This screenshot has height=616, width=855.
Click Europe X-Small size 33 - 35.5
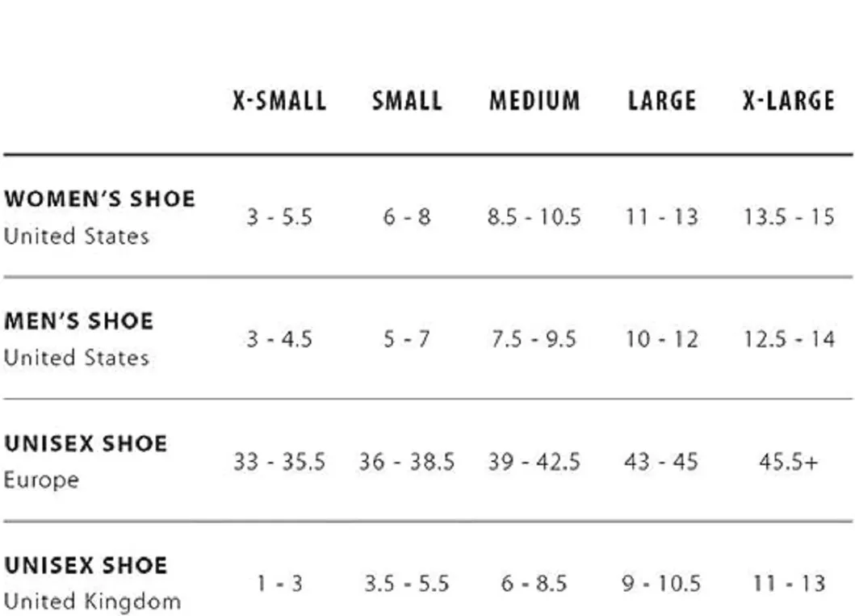(x=279, y=462)
